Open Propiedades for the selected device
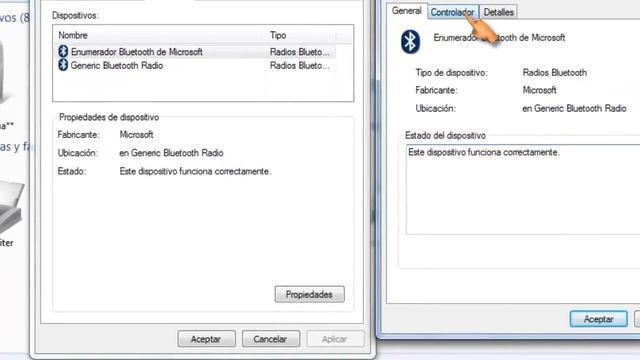The height and width of the screenshot is (360, 640). (309, 294)
